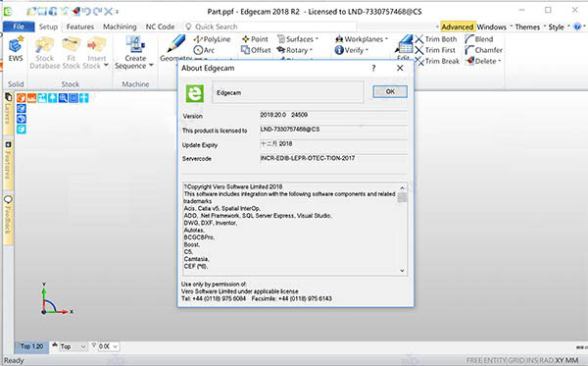Select the PolyLine geometry tool
Viewport: 588px width, 366px height.
(212, 39)
